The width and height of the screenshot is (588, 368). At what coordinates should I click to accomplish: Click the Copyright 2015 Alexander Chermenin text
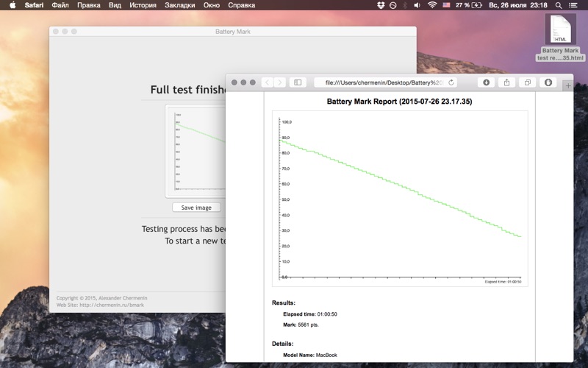point(101,298)
